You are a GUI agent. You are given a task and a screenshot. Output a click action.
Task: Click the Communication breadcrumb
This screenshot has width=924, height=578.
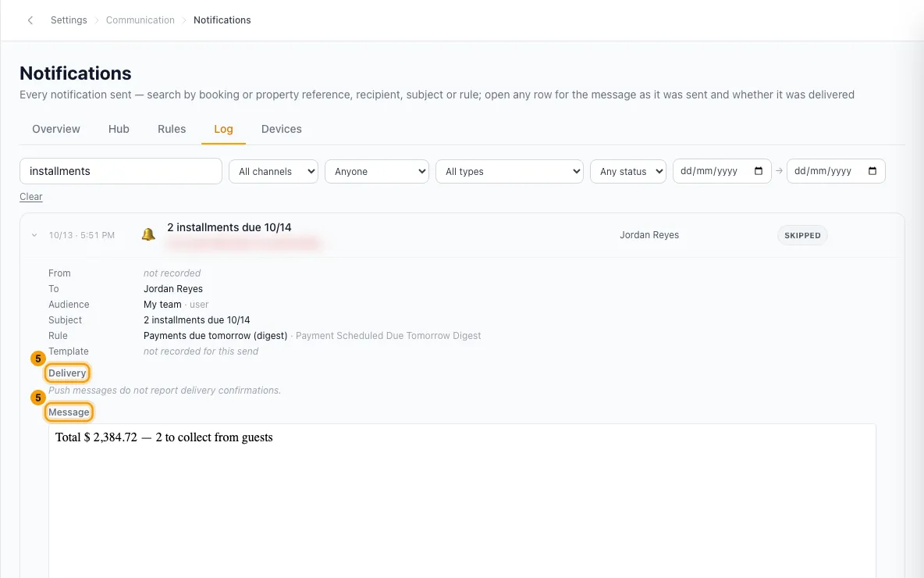click(x=140, y=20)
